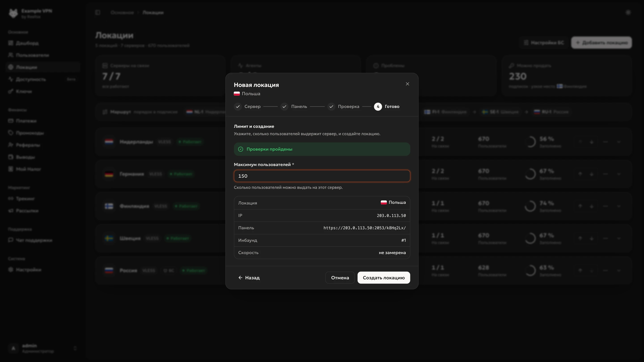644x362 pixels.
Task: Click Настройки БС button behind dialog
Action: tap(544, 43)
